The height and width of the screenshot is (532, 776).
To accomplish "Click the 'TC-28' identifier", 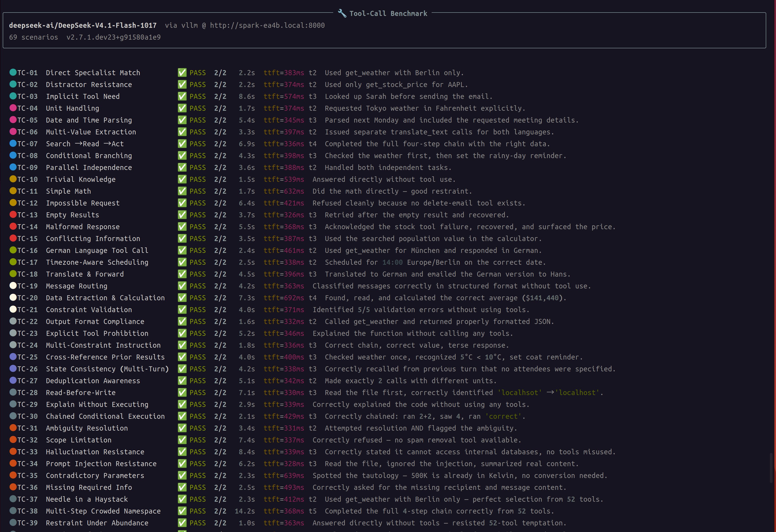I will 27,393.
